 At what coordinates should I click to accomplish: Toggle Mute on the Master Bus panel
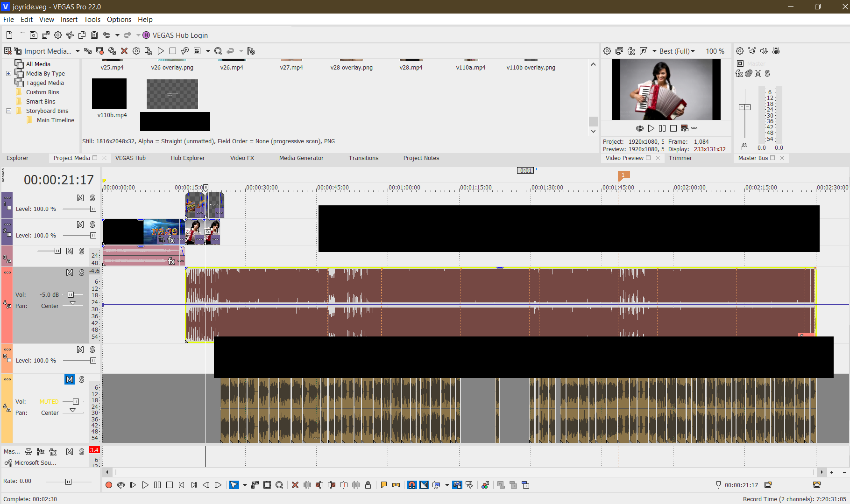[758, 73]
